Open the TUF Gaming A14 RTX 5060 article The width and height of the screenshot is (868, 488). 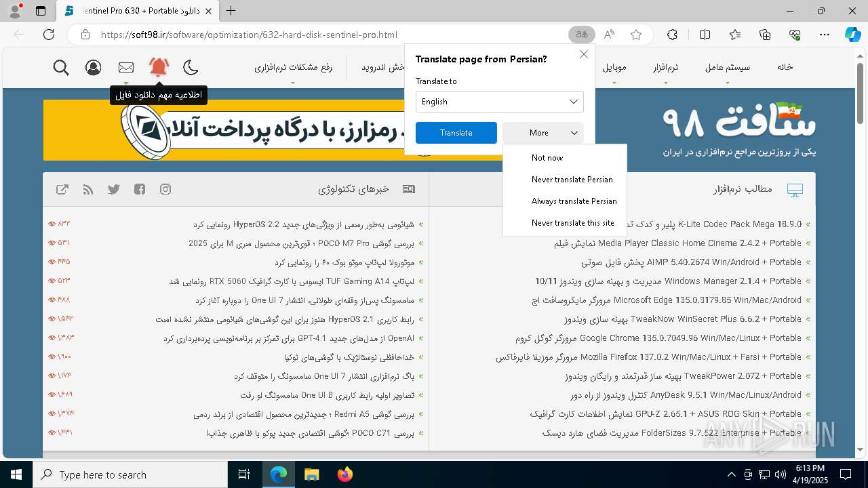pos(292,281)
